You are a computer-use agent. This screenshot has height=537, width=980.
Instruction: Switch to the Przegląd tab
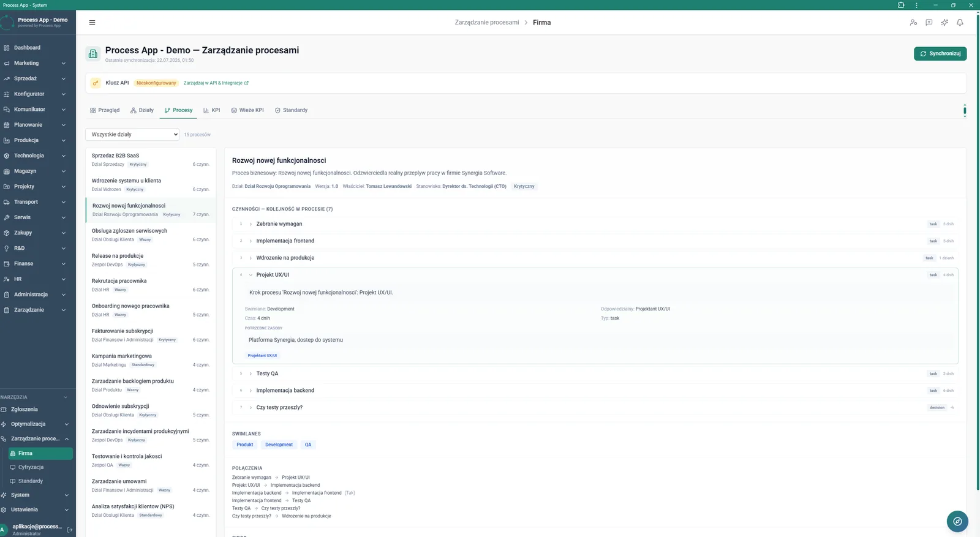pyautogui.click(x=105, y=110)
